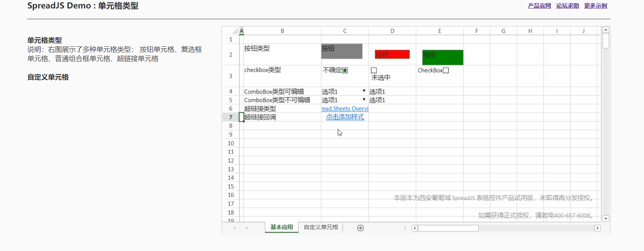Click the 单元格类型 heading on left
The image size is (644, 251).
coord(44,40)
